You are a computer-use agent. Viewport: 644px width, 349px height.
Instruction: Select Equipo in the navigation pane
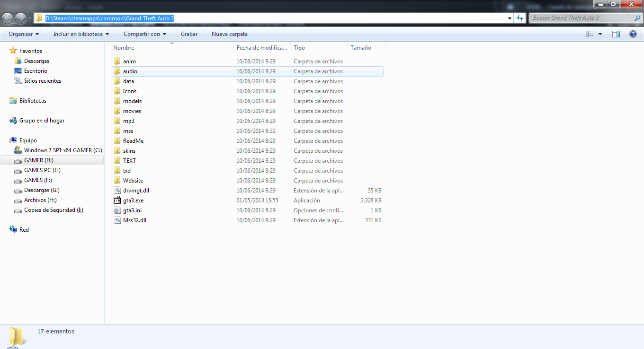[28, 140]
